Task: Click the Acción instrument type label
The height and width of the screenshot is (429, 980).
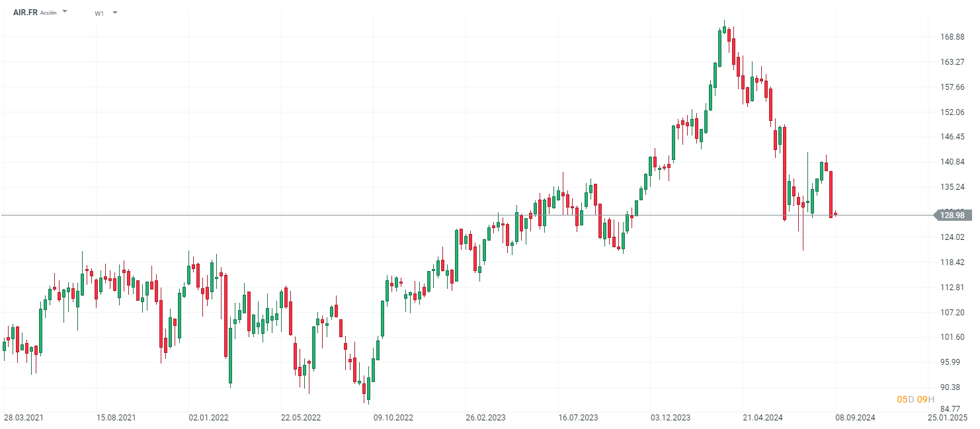Action: tap(49, 13)
